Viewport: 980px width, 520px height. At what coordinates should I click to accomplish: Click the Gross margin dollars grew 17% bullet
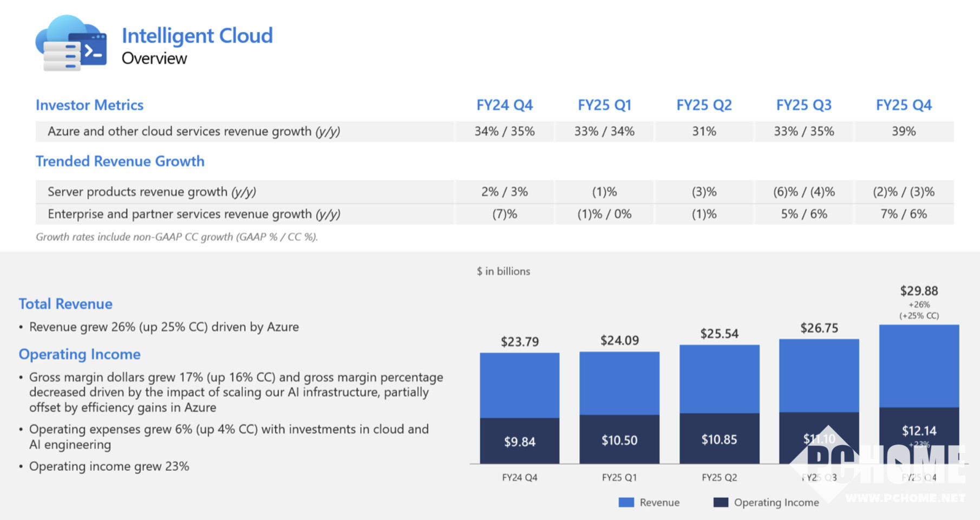[x=236, y=392]
